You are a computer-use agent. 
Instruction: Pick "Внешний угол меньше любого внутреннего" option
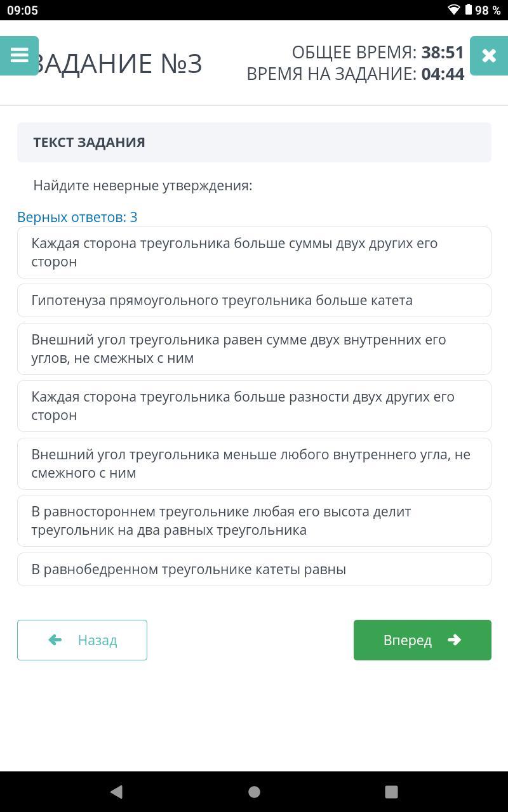[254, 464]
